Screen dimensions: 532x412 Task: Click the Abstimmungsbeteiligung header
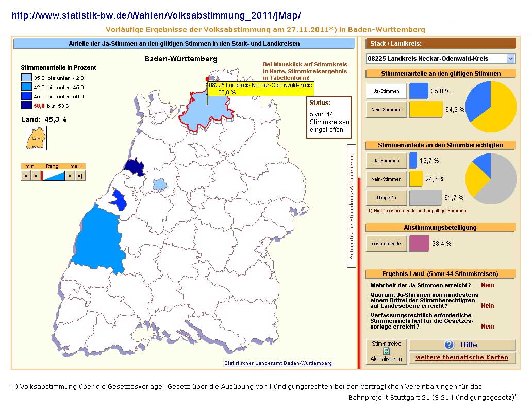[x=440, y=227]
